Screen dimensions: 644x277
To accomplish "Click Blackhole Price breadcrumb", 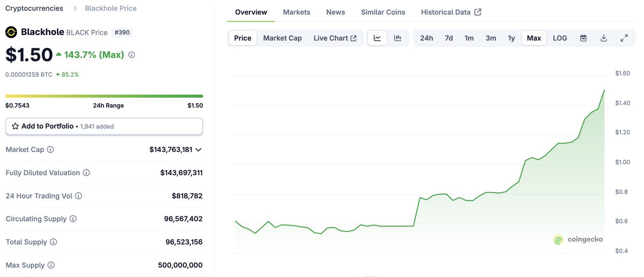I will (x=111, y=8).
